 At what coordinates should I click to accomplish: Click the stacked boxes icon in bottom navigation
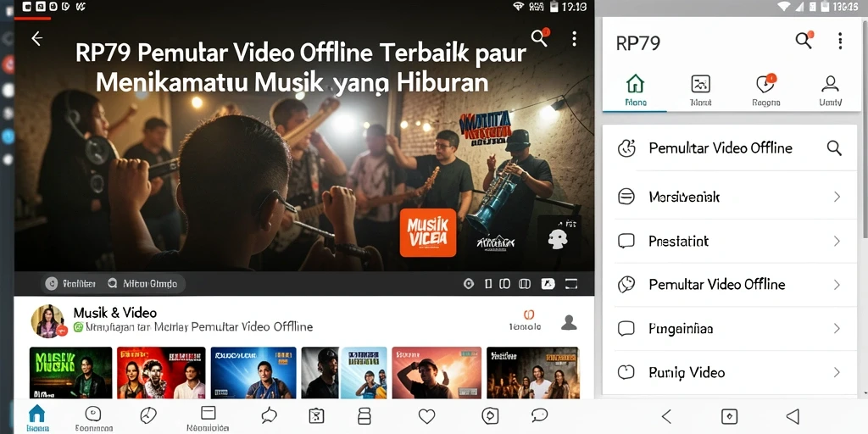pyautogui.click(x=364, y=415)
